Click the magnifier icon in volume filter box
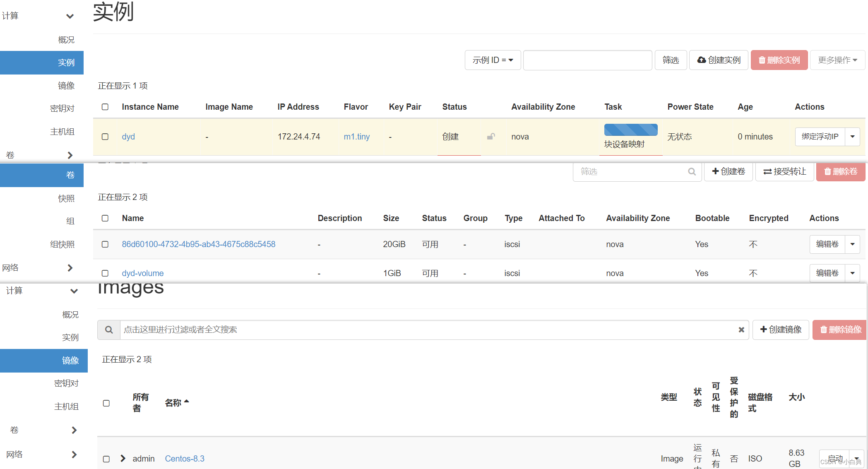868x469 pixels. tap(692, 172)
